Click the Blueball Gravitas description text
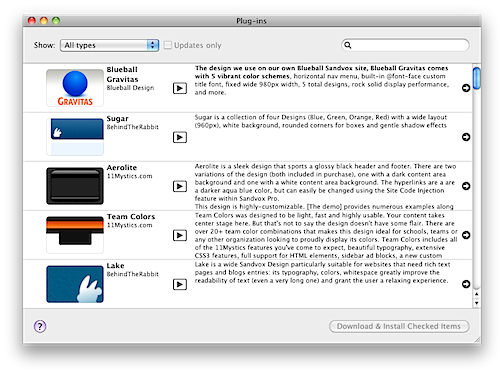Image resolution: width=504 pixels, height=375 pixels. click(x=322, y=80)
